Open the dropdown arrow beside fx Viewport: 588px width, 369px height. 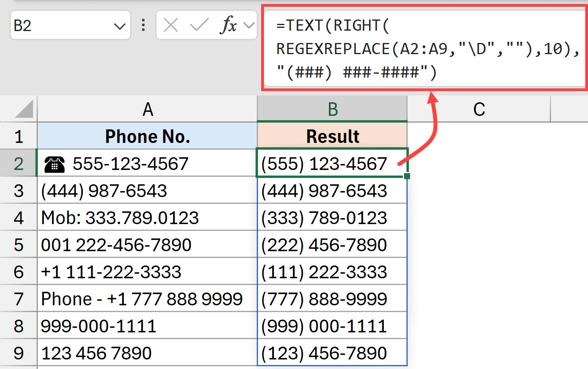[249, 25]
